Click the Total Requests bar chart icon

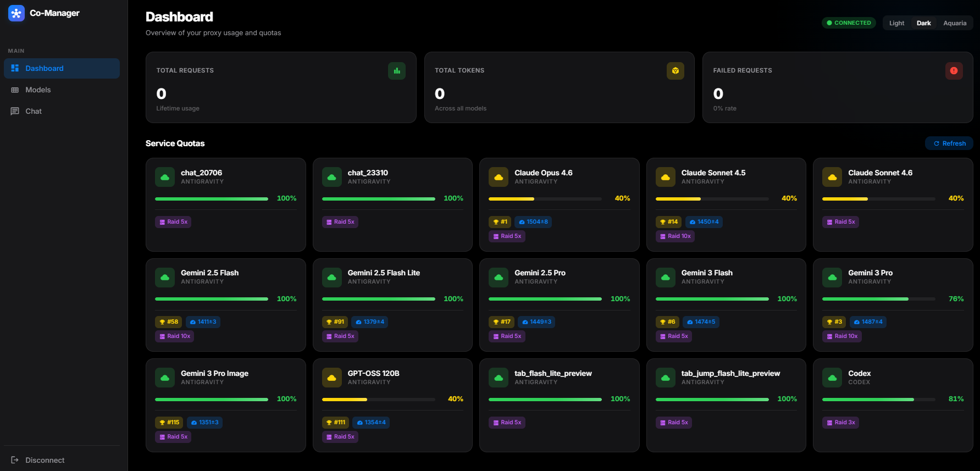[x=396, y=71]
